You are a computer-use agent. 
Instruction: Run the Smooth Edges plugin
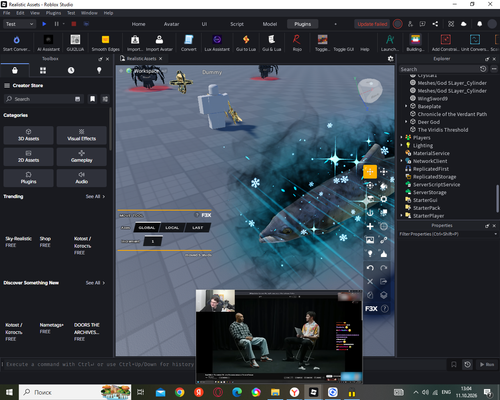pos(105,43)
